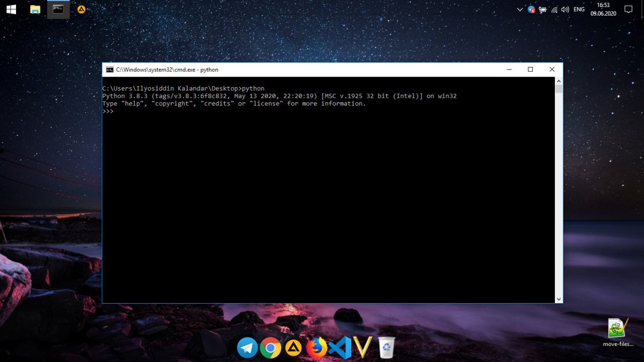
Task: Open the cmd window system menu icon
Action: pos(110,69)
